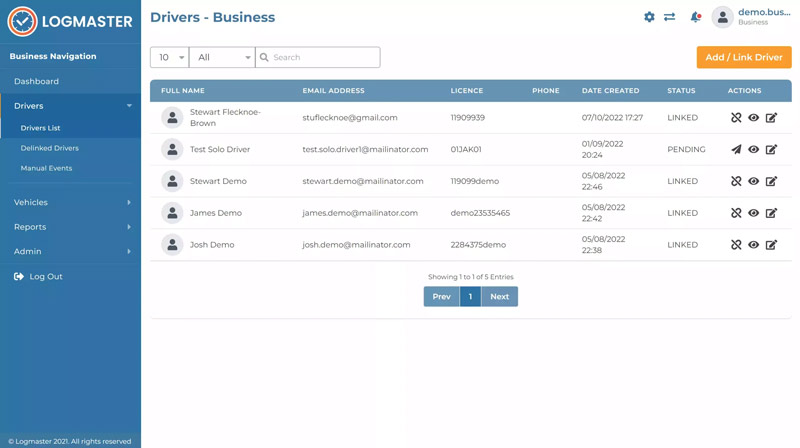Open Delinked Drivers in sidebar
The height and width of the screenshot is (448, 800).
(x=50, y=148)
